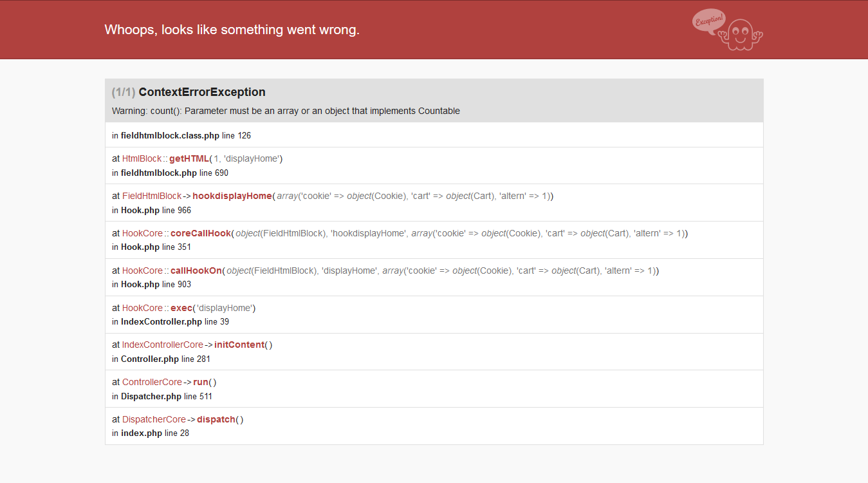Click fieldhtmlblock.class.php line 126 entry
Image resolution: width=868 pixels, height=483 pixels.
click(x=434, y=135)
